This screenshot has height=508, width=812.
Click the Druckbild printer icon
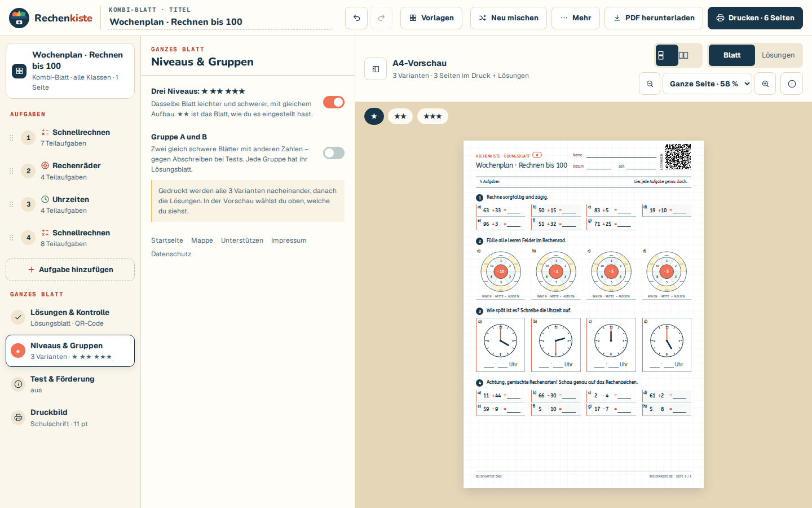(x=19, y=418)
